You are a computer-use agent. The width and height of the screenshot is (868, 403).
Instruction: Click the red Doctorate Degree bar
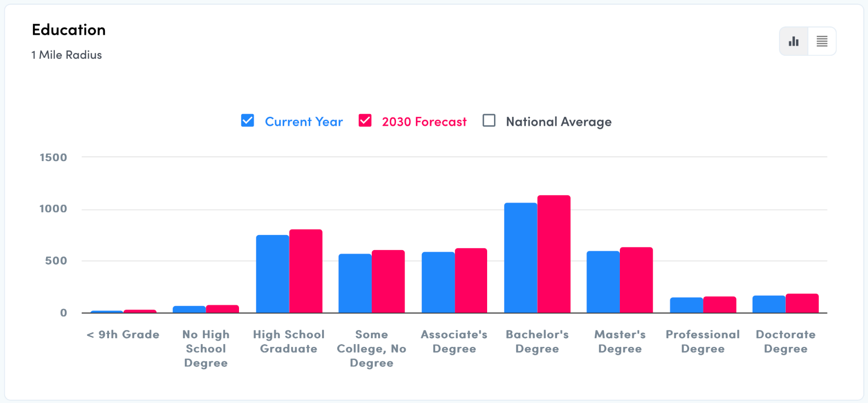[x=802, y=304]
